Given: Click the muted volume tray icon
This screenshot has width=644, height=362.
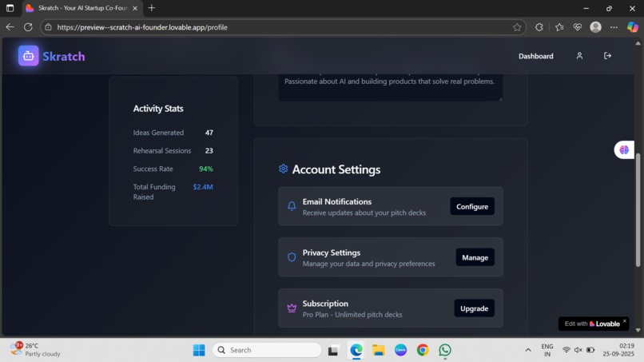Looking at the screenshot, I should click(578, 350).
